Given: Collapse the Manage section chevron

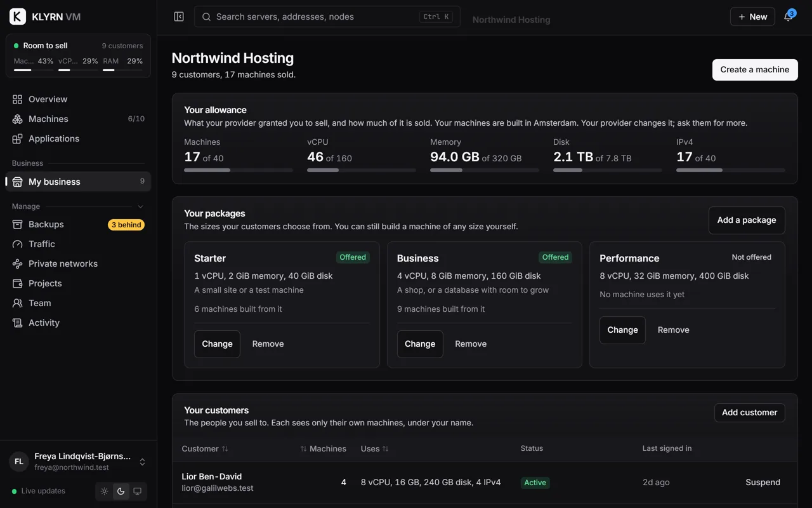Looking at the screenshot, I should coord(141,206).
